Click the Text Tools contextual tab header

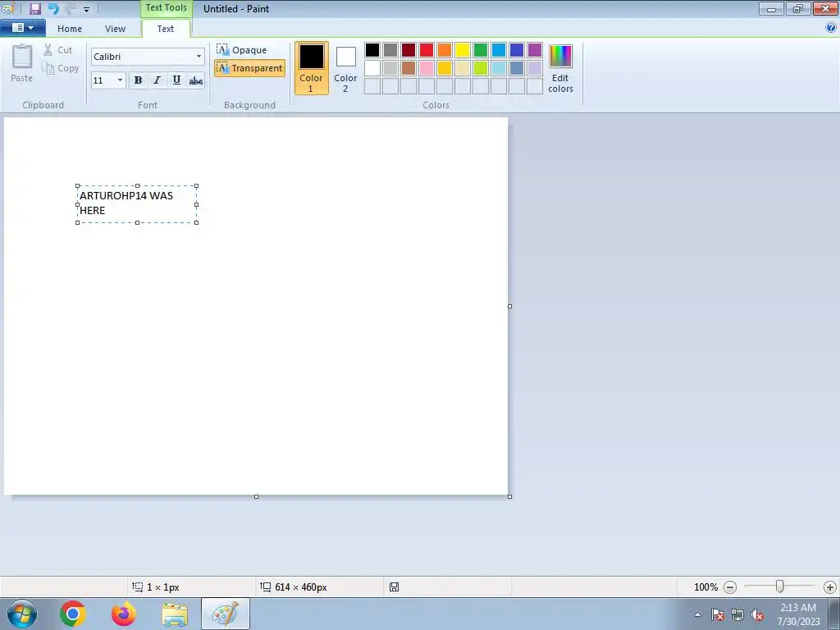166,8
